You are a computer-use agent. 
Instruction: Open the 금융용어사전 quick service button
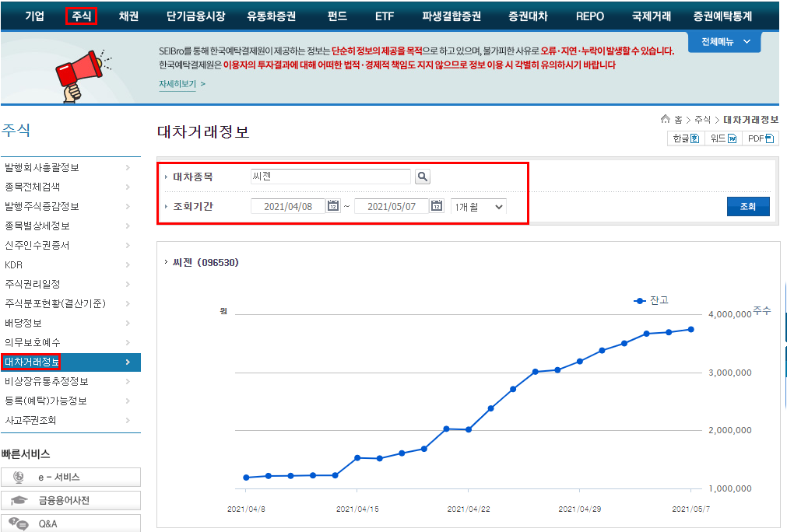point(71,500)
